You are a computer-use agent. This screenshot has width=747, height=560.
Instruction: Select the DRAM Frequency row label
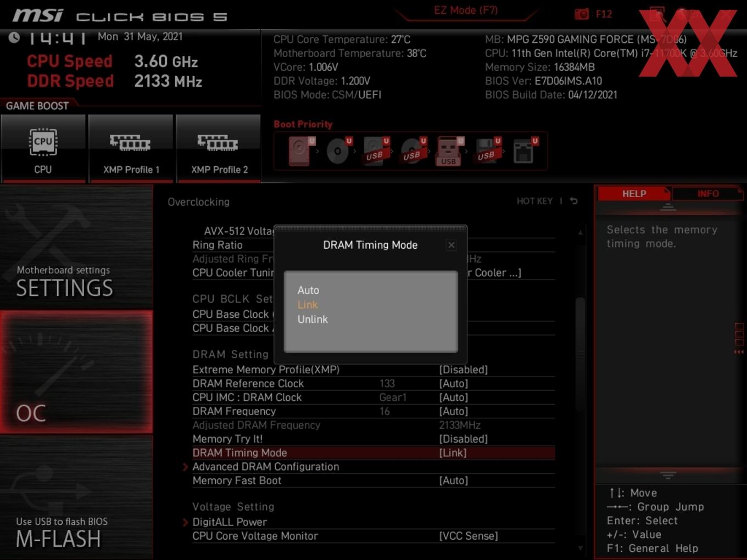[x=234, y=411]
